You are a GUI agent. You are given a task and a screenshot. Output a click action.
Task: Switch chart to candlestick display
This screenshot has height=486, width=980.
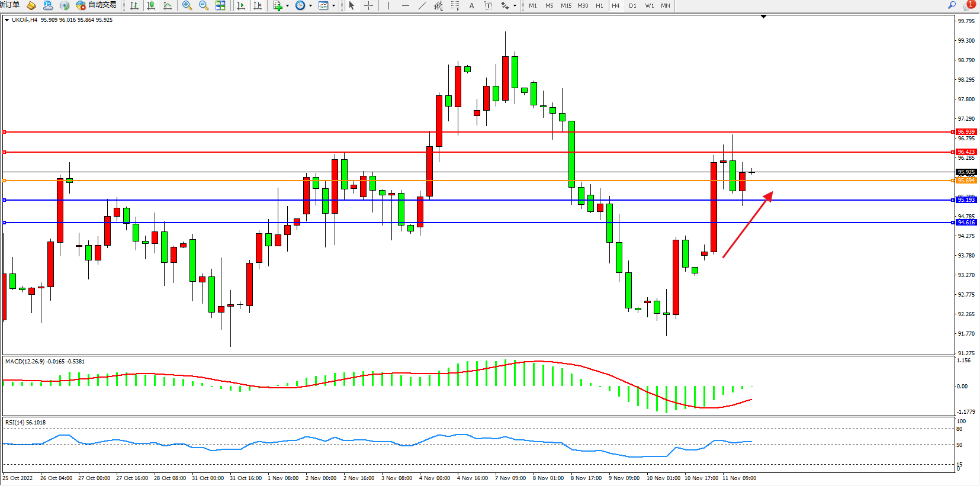coord(151,5)
